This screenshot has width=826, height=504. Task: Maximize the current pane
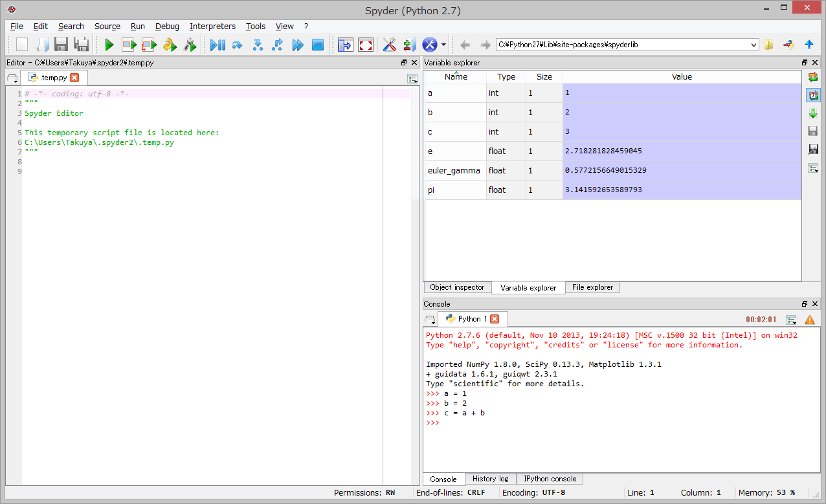[345, 45]
